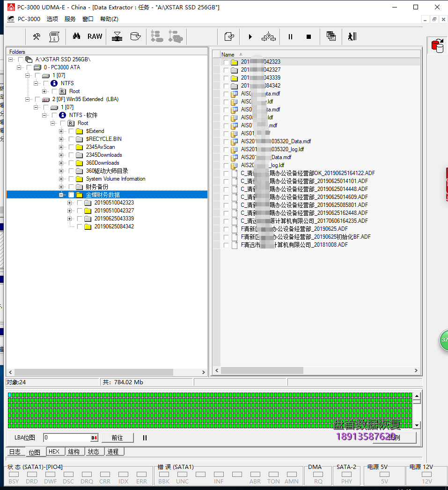
Task: Click the document export icon in the toolbar
Action: 229,37
